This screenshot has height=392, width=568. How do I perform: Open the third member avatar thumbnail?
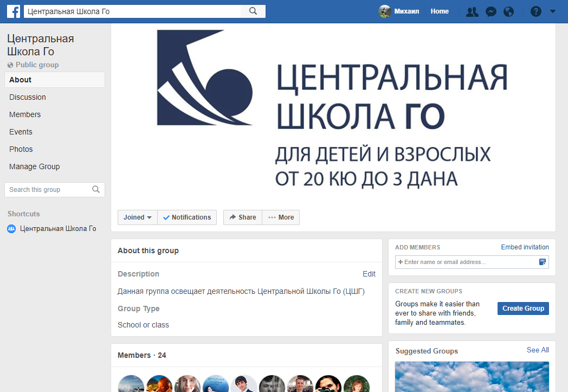tap(188, 384)
